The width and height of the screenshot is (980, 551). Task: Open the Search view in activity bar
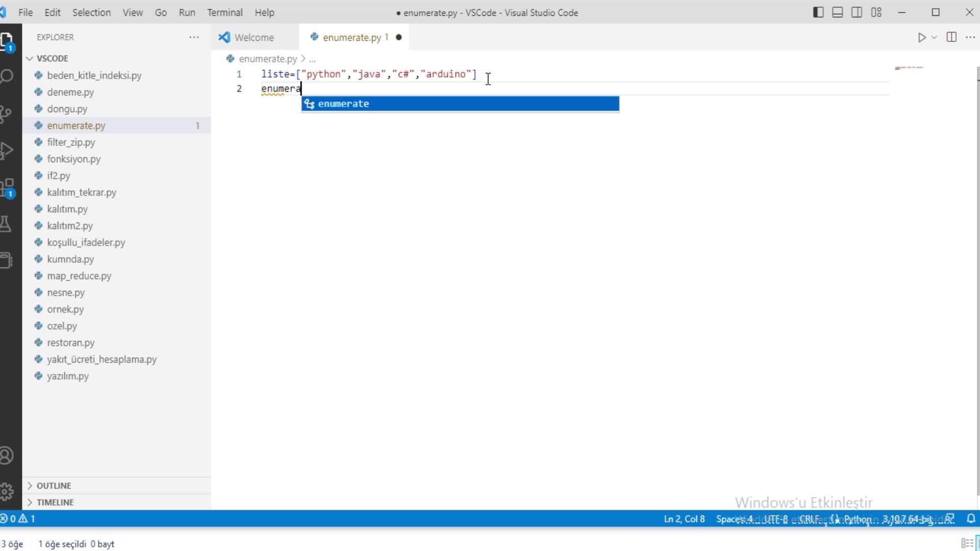tap(7, 77)
